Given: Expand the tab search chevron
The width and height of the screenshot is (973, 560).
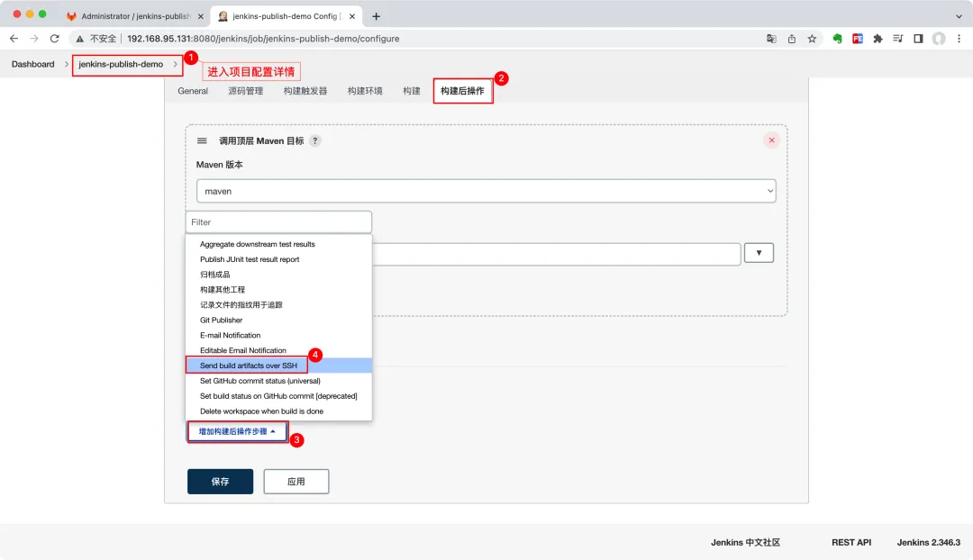Looking at the screenshot, I should [959, 16].
